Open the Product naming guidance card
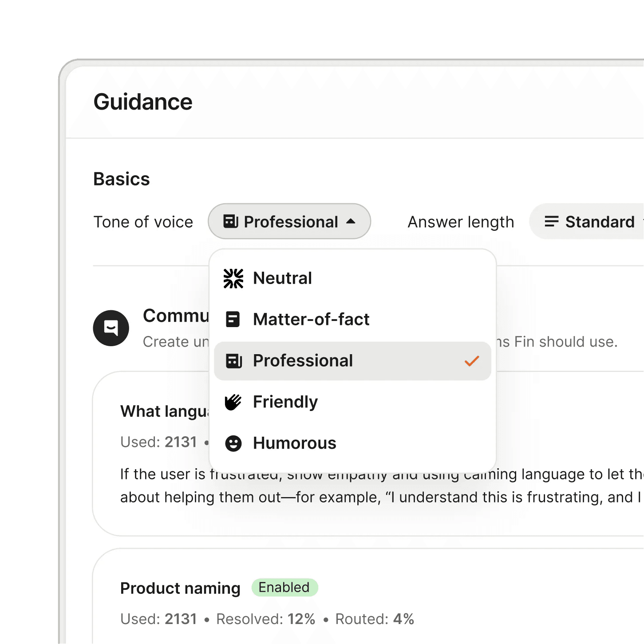 (180, 589)
